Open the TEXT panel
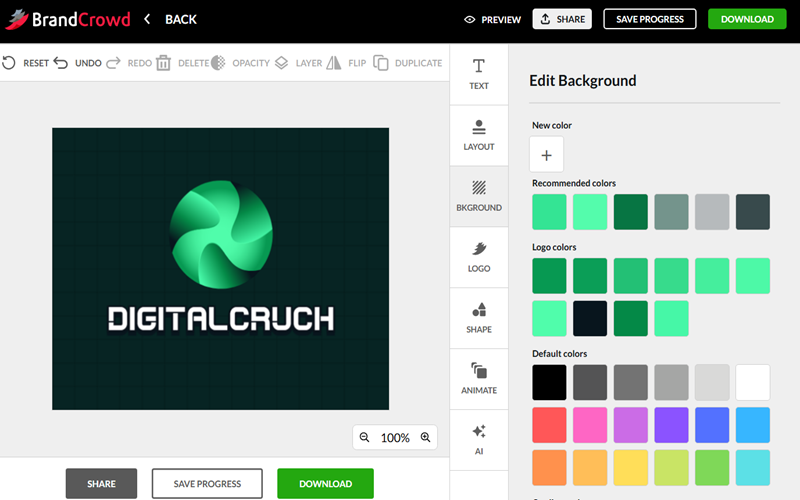 pos(479,74)
